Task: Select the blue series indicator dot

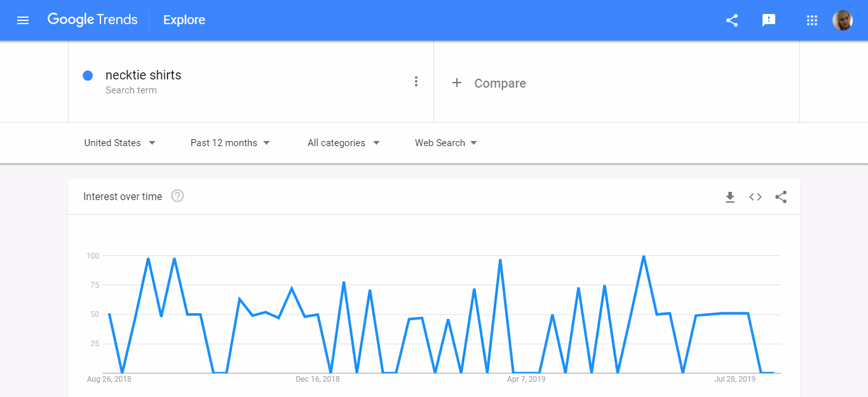Action: click(x=88, y=75)
